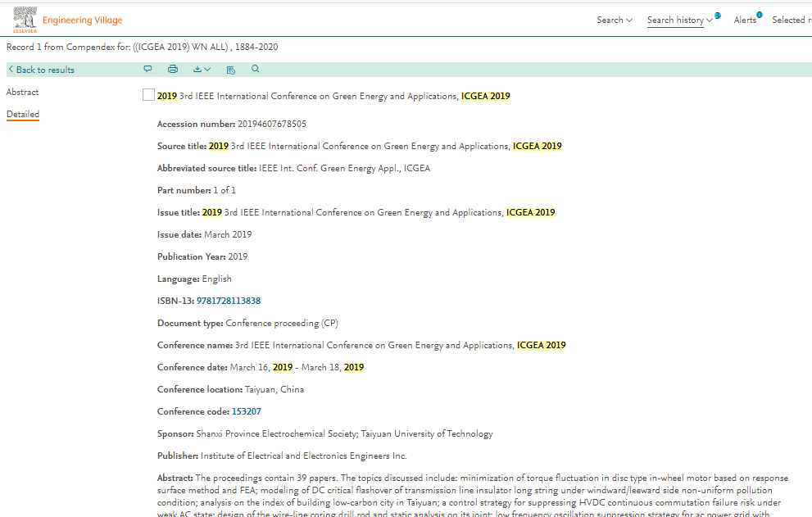Image resolution: width=812 pixels, height=517 pixels.
Task: Open the download options dropdown
Action: 202,69
